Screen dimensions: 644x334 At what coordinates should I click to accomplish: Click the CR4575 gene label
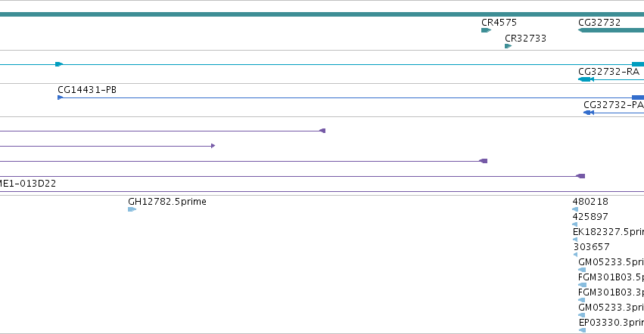(499, 23)
